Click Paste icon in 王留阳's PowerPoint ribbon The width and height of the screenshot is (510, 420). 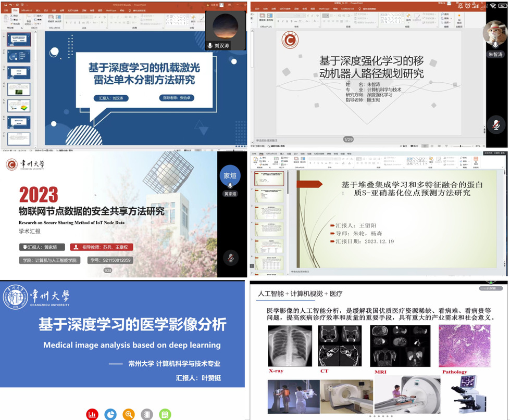256,159
